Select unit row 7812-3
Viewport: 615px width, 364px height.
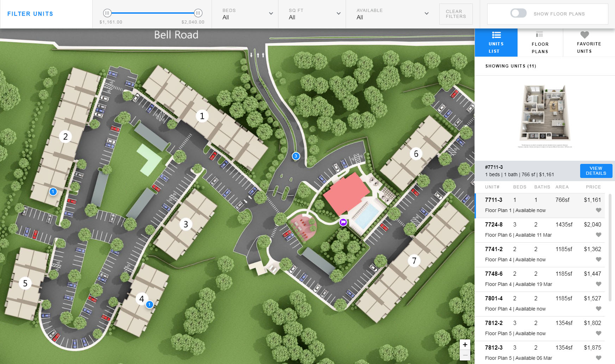point(540,353)
